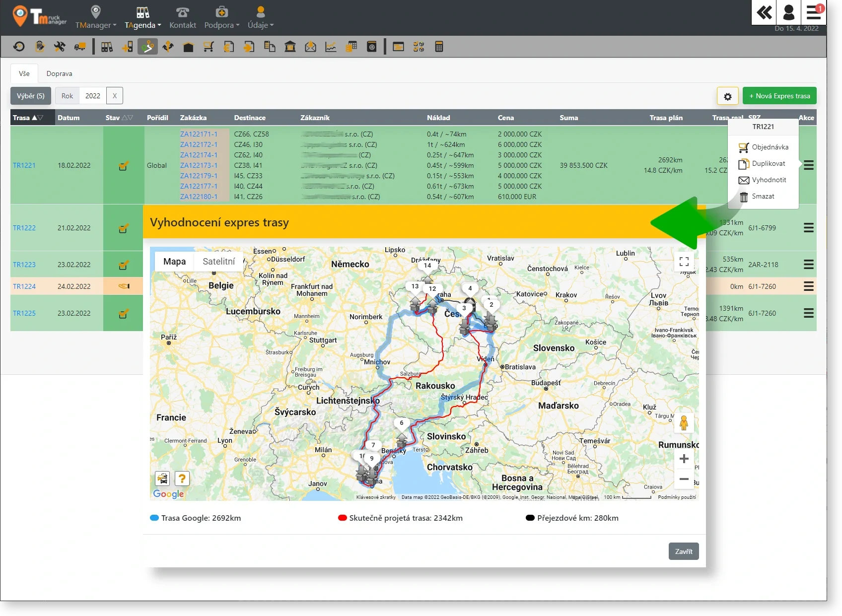Viewport: 842px width, 616px height.
Task: Open the Kontakt menu item
Action: click(183, 17)
